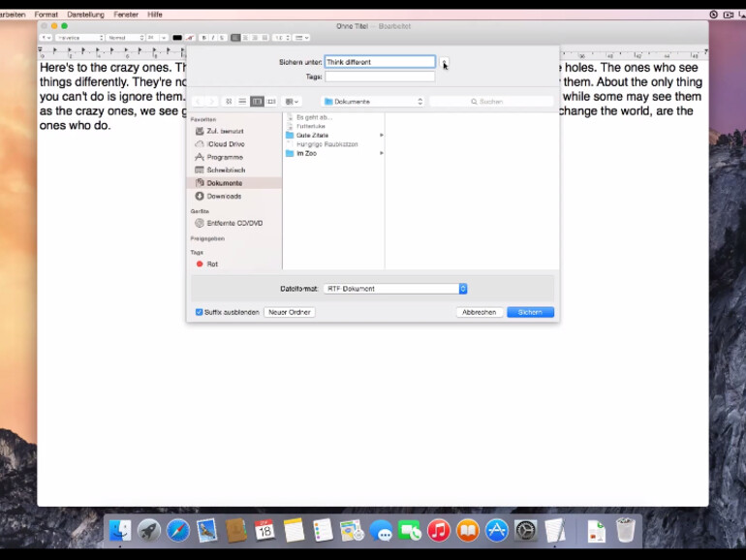Go to Downloads in the sidebar
Viewport: 746px width, 560px height.
[225, 197]
